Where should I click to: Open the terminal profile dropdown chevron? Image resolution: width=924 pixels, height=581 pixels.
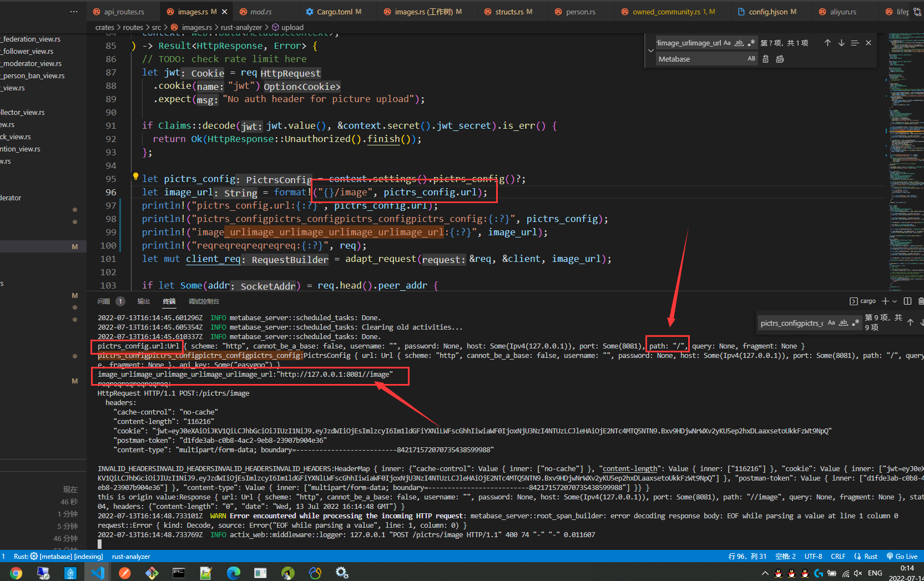894,301
